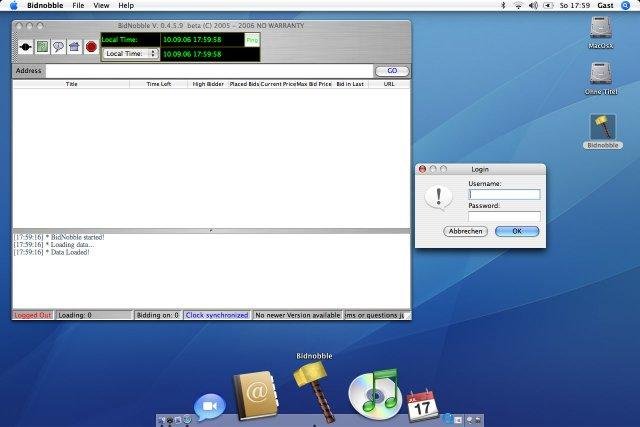640x427 pixels.
Task: Open the Help menu
Action: (x=126, y=5)
